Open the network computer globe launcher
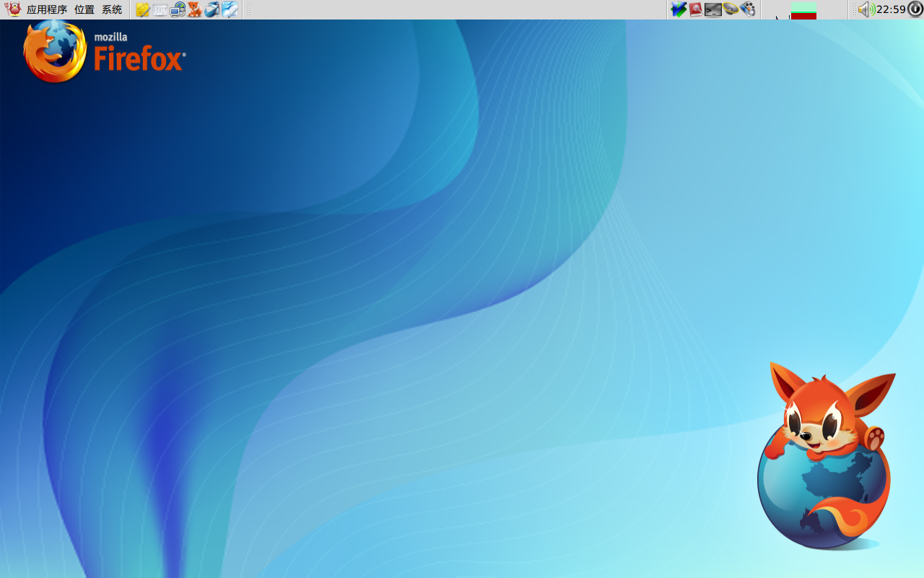Viewport: 924px width, 578px height. click(178, 9)
